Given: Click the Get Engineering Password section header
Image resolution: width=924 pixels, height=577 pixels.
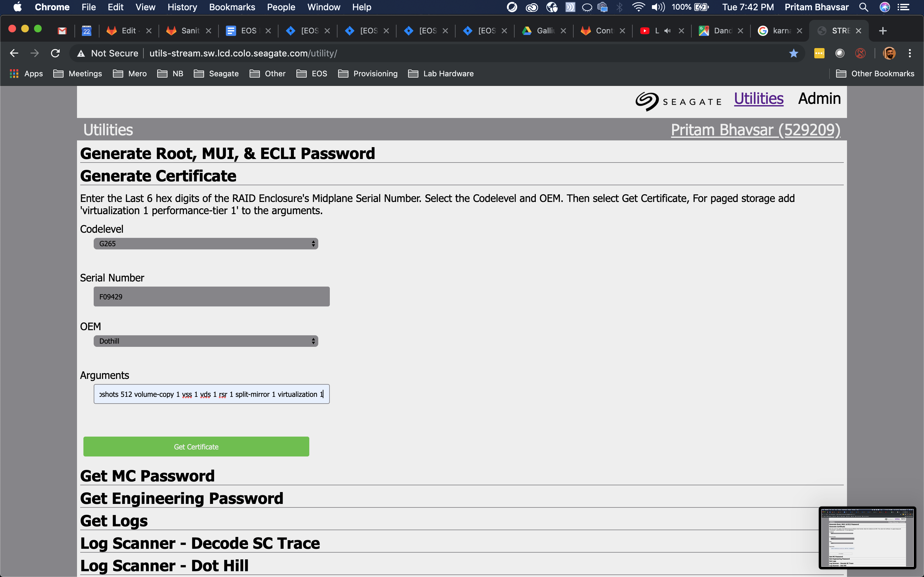Looking at the screenshot, I should pyautogui.click(x=182, y=498).
